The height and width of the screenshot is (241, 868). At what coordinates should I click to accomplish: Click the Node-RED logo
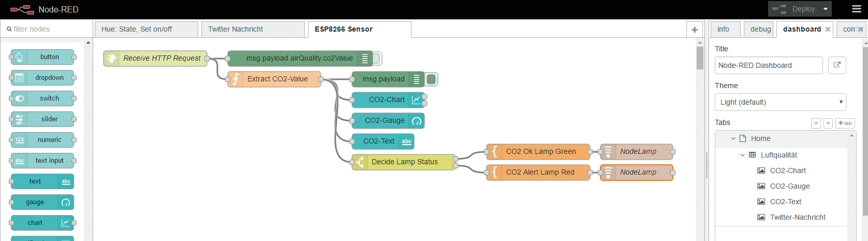click(22, 9)
